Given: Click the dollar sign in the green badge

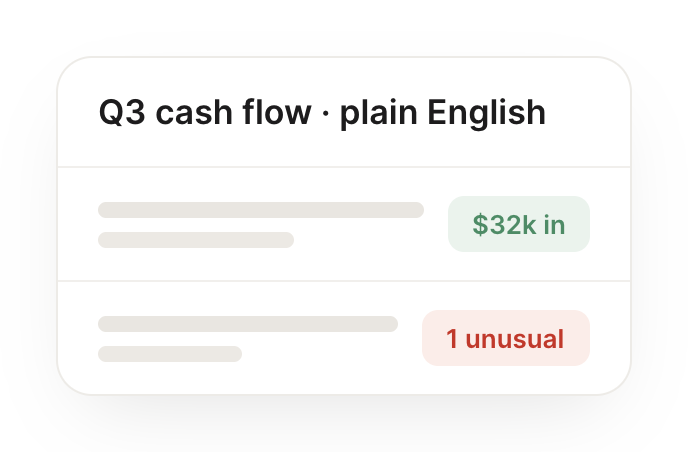Looking at the screenshot, I should point(480,224).
